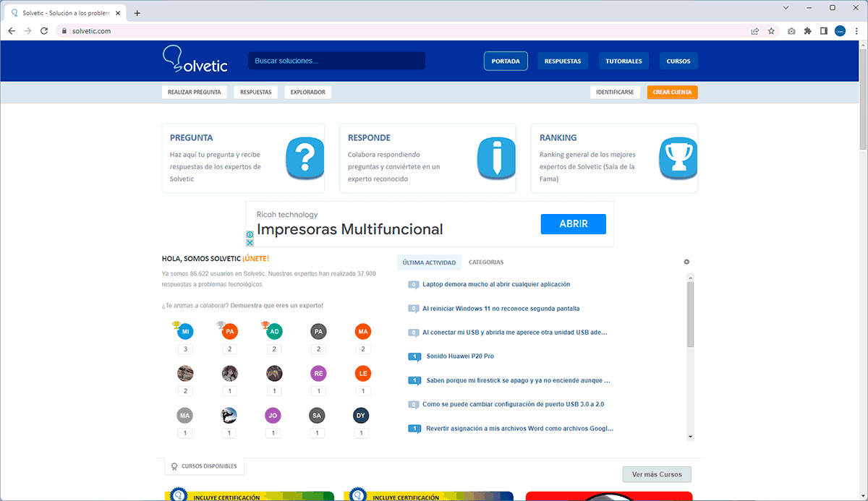
Task: Select the PORTADA menu item
Action: click(506, 61)
